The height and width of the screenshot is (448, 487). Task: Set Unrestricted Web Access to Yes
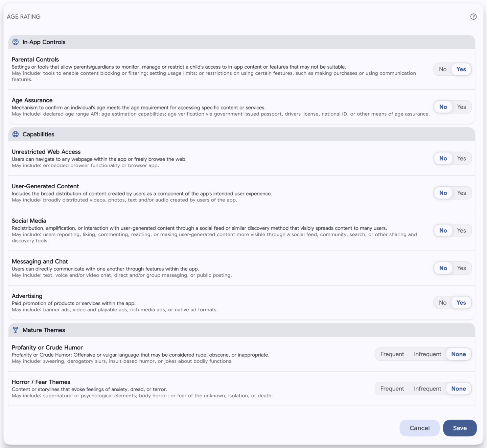(462, 158)
